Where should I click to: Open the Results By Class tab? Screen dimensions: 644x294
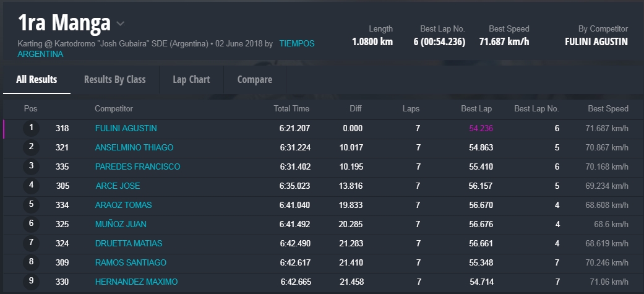point(115,80)
